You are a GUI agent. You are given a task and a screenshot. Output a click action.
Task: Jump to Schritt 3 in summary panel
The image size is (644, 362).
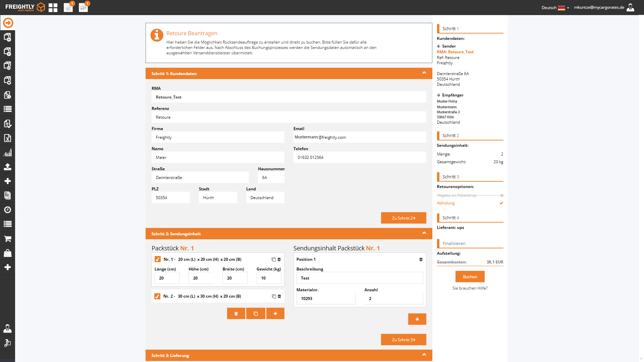tap(470, 177)
